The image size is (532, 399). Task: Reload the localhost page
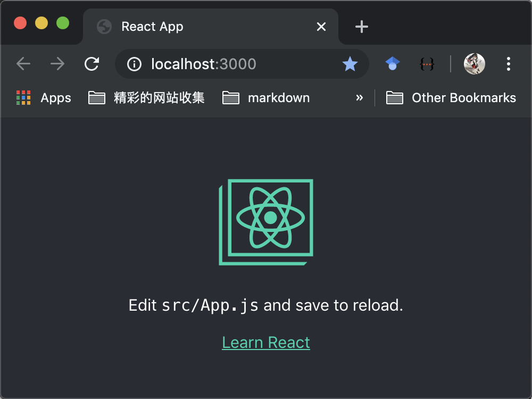coord(92,64)
